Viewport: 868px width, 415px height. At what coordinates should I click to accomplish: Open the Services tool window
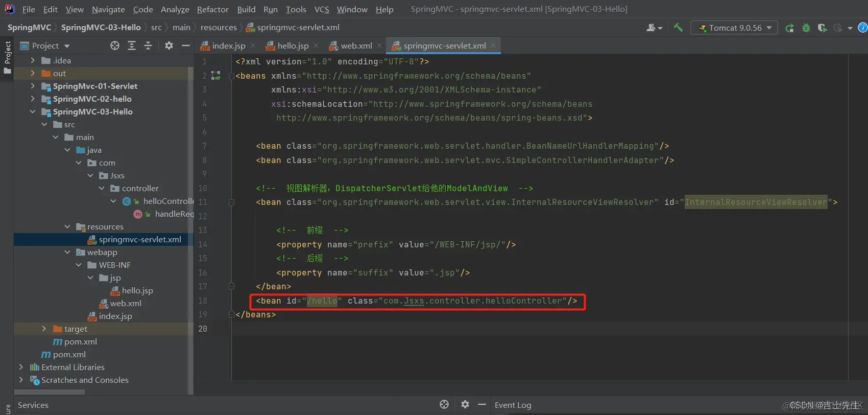click(33, 405)
